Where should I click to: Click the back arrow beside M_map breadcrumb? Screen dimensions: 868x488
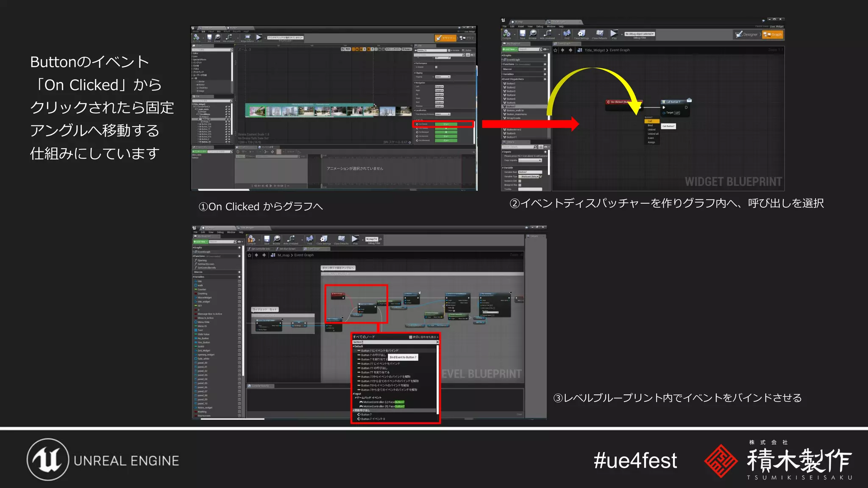(x=256, y=255)
